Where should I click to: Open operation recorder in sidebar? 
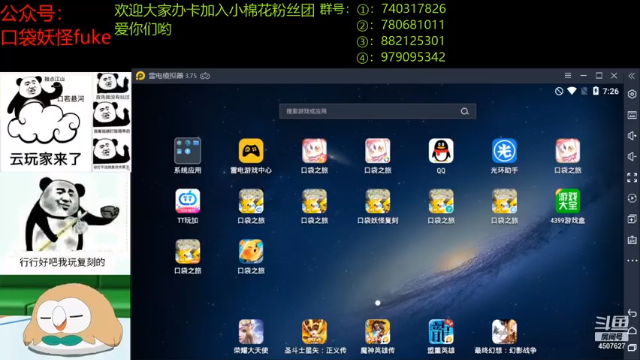632,198
